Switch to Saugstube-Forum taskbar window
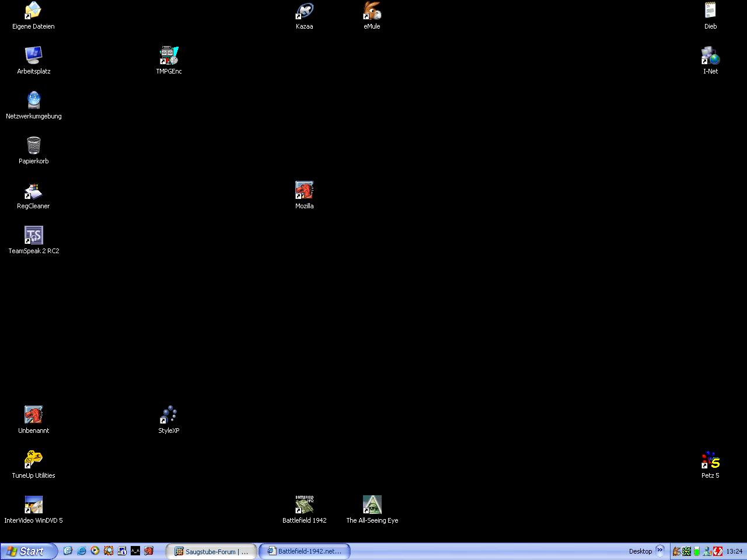The width and height of the screenshot is (747, 560). pyautogui.click(x=211, y=551)
